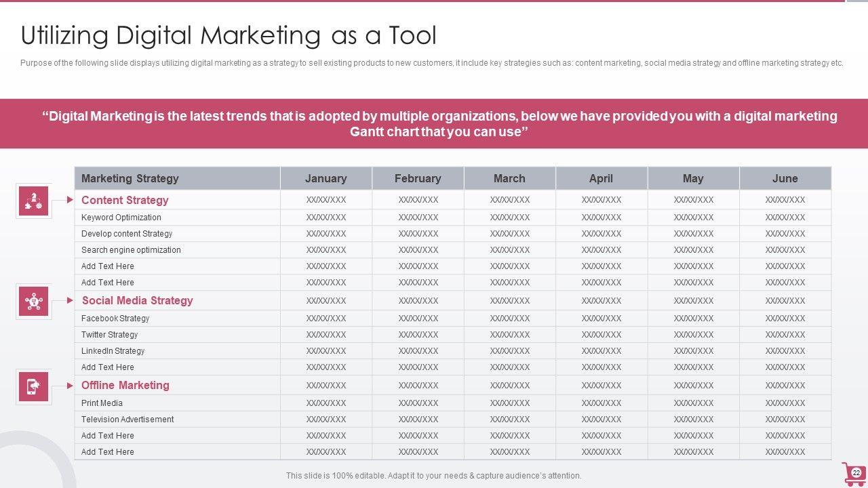Click the slide title Utilizing Digital Marketing
The height and width of the screenshot is (488, 868).
pyautogui.click(x=229, y=35)
